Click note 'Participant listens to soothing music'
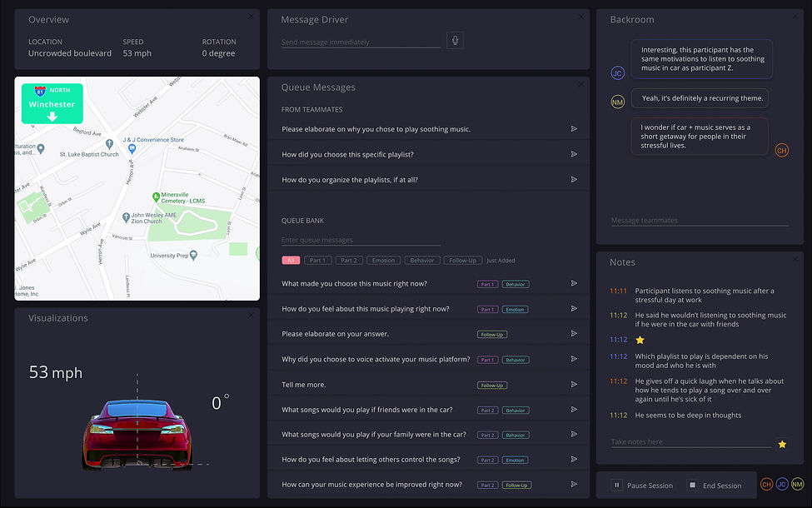This screenshot has height=508, width=812. pyautogui.click(x=705, y=295)
